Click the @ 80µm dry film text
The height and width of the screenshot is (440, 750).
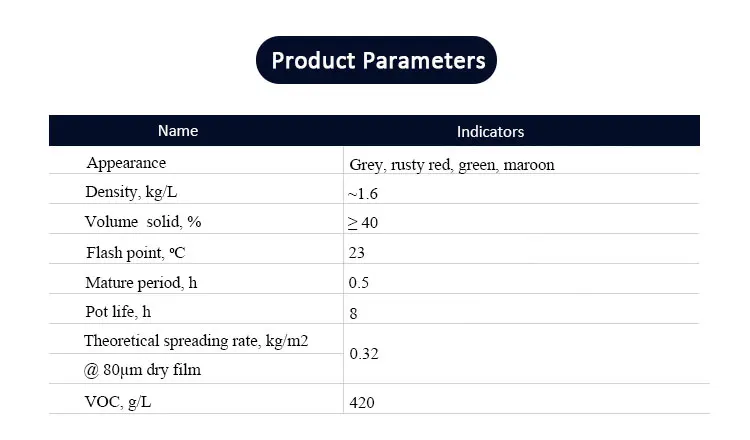142,370
